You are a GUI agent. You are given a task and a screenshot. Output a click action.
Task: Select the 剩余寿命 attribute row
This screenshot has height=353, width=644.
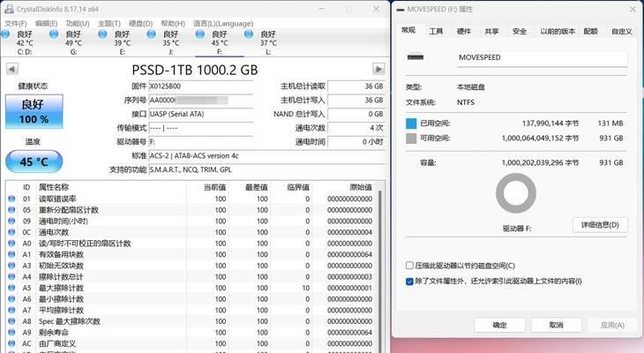coord(191,332)
